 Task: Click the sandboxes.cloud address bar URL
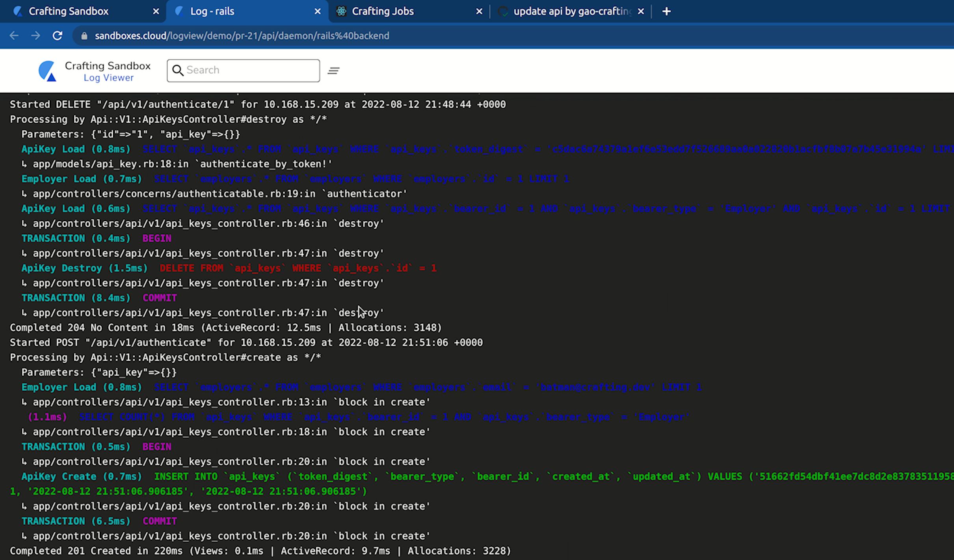point(242,36)
